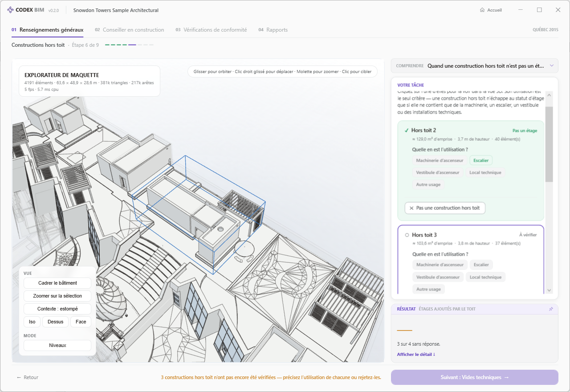Viewport: 570px width, 392px height.
Task: Close the Codex BIM window
Action: pos(558,10)
